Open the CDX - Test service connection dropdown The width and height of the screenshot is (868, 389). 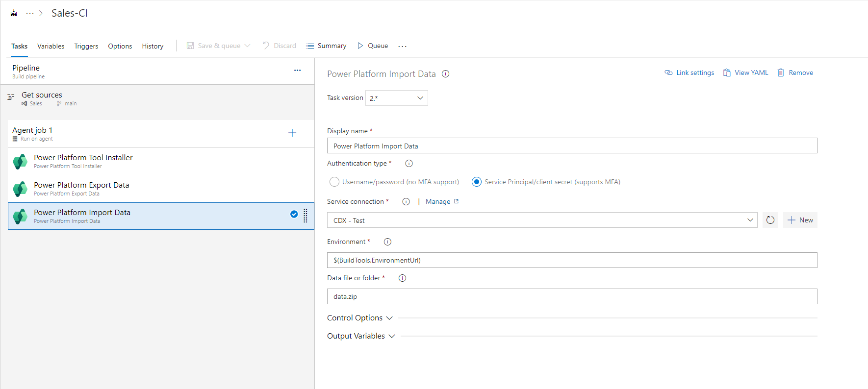click(x=542, y=220)
